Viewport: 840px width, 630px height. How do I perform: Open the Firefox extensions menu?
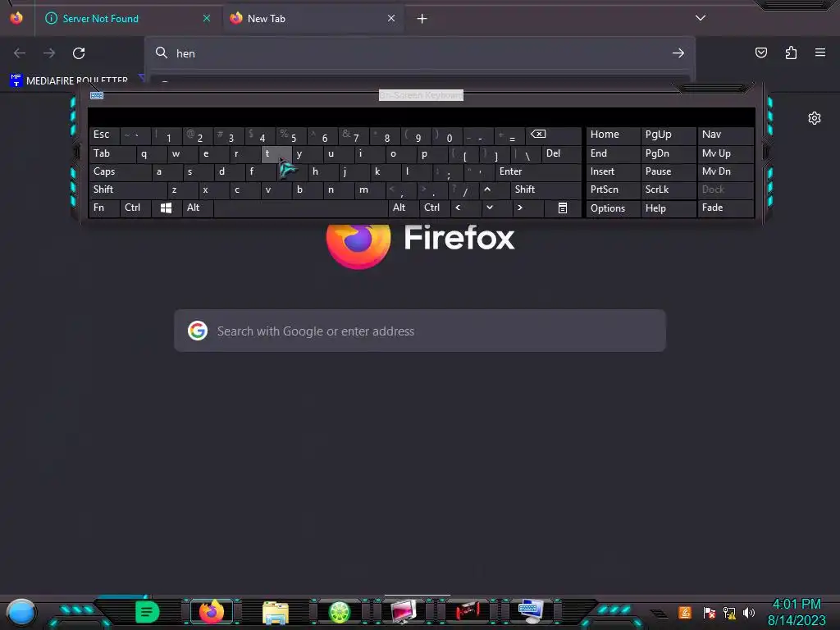coord(791,52)
